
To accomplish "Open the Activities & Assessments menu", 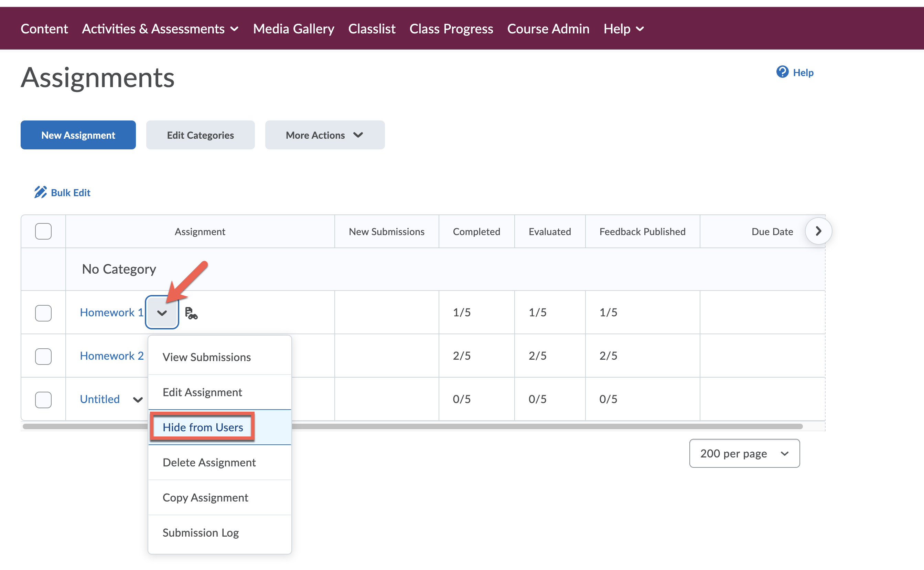I will tap(160, 29).
